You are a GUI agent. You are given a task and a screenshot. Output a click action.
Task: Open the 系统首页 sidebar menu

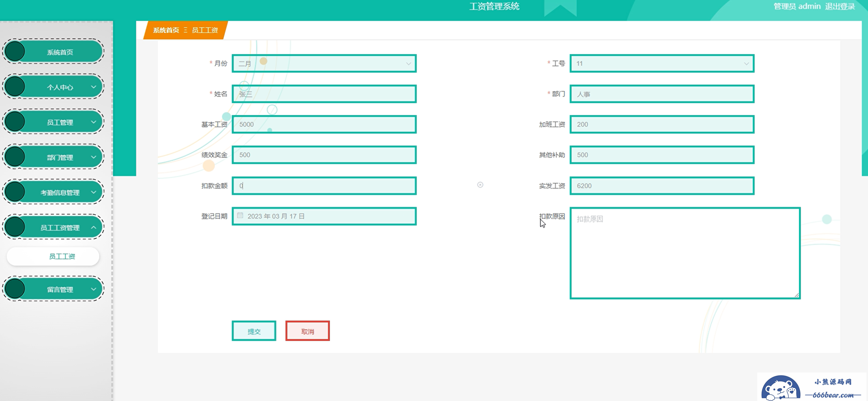point(53,52)
